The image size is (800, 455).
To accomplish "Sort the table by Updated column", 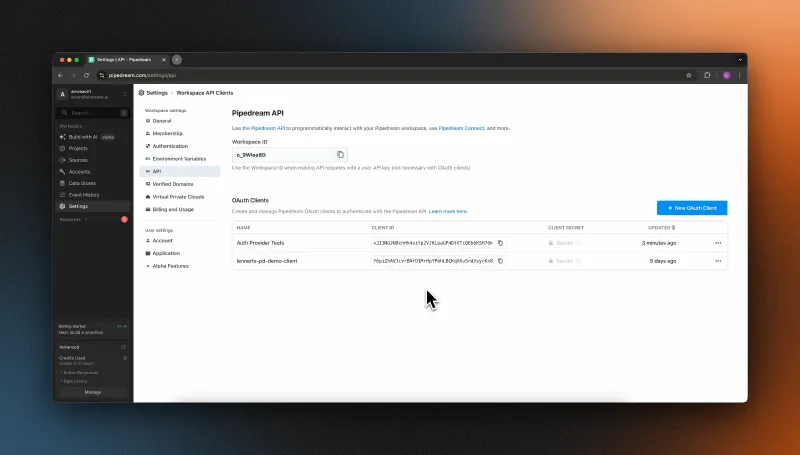I will (x=660, y=227).
